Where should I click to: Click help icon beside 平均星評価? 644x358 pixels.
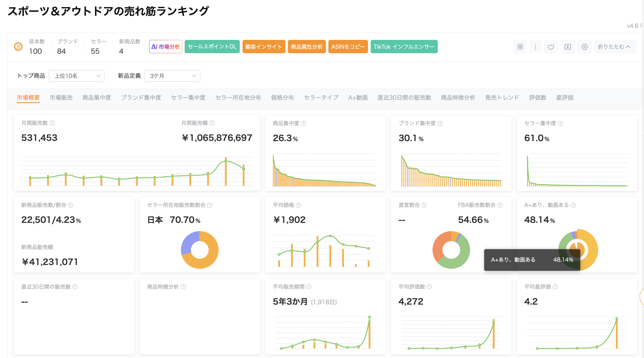pyautogui.click(x=555, y=287)
